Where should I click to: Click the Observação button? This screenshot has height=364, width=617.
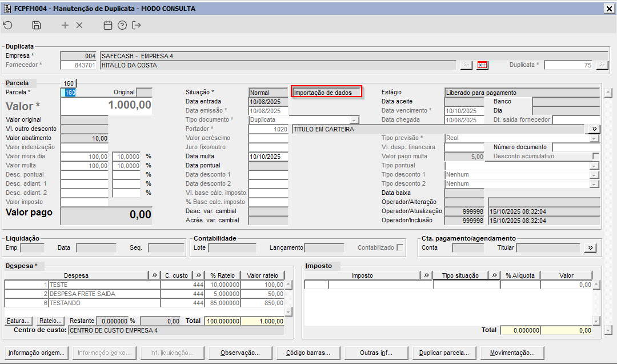[x=240, y=353]
